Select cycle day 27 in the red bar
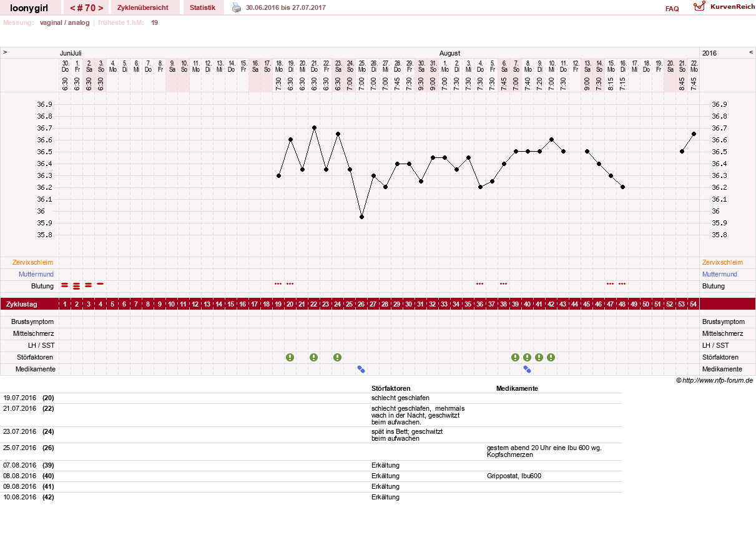Screen dimensions: 756x535 373,304
